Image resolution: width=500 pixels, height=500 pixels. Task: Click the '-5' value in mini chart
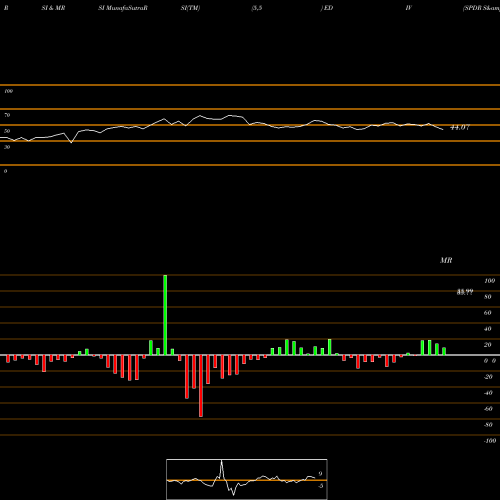(320, 486)
